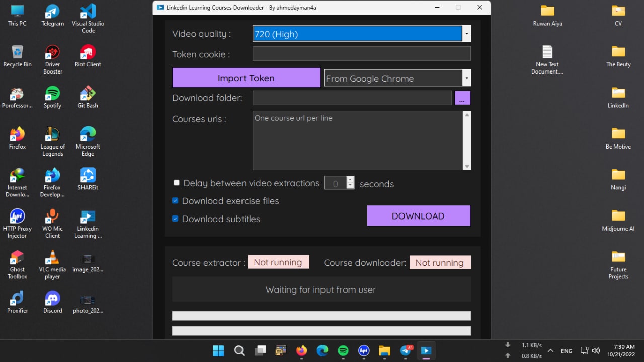The height and width of the screenshot is (362, 644).
Task: Select the Midjourne AI folder
Action: click(x=618, y=220)
